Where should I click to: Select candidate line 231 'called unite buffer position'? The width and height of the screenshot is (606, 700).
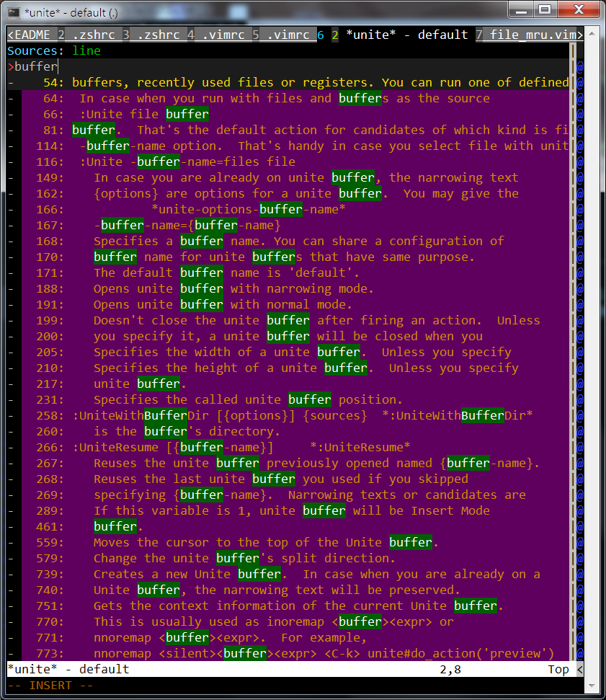click(x=288, y=399)
